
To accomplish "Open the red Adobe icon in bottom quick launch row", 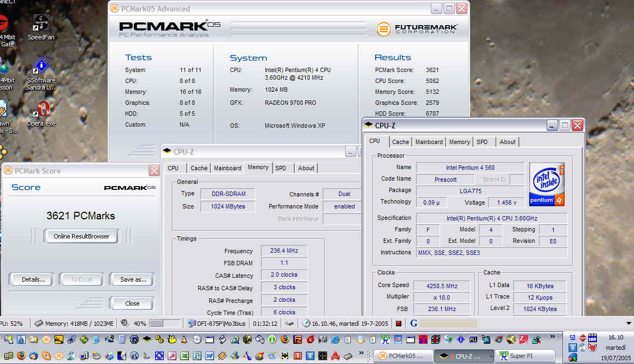I will coord(335,356).
